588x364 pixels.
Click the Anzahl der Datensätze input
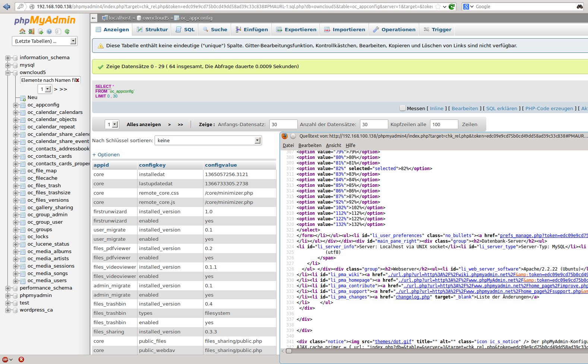point(374,124)
